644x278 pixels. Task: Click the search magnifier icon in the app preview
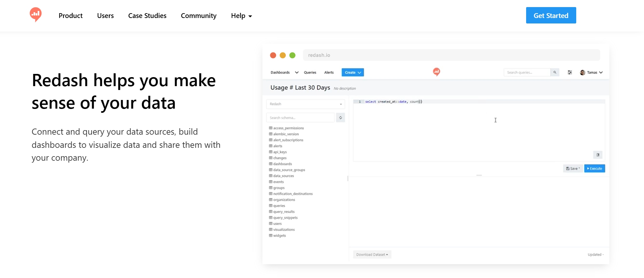(555, 72)
